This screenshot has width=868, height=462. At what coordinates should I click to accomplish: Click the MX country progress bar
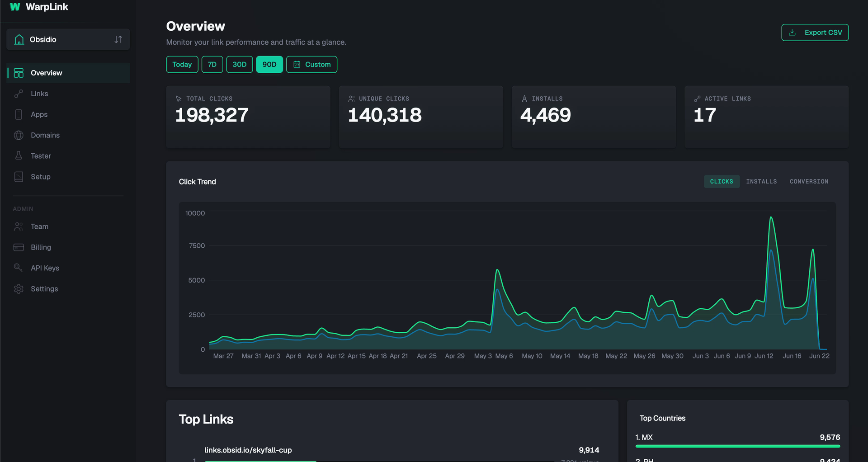pos(738,446)
